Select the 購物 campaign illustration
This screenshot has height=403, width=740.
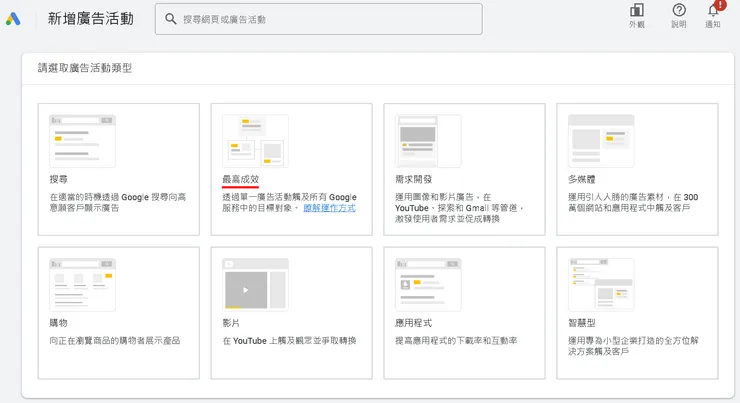(83, 285)
